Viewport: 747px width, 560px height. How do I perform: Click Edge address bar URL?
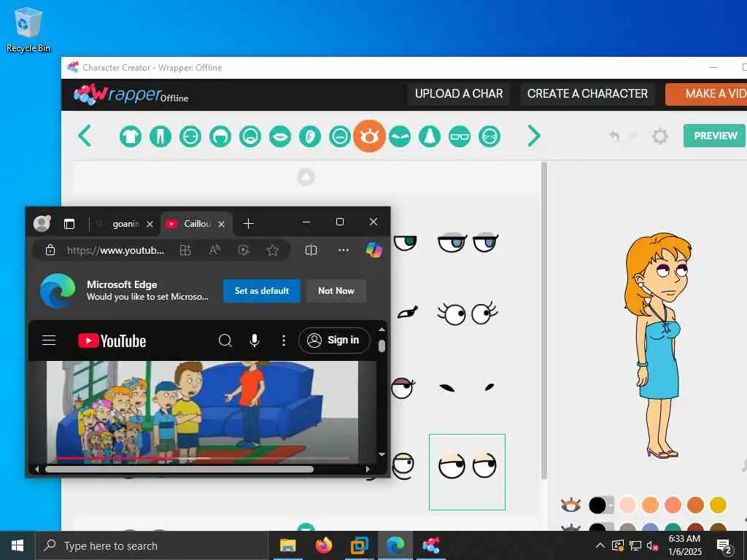[x=116, y=250]
